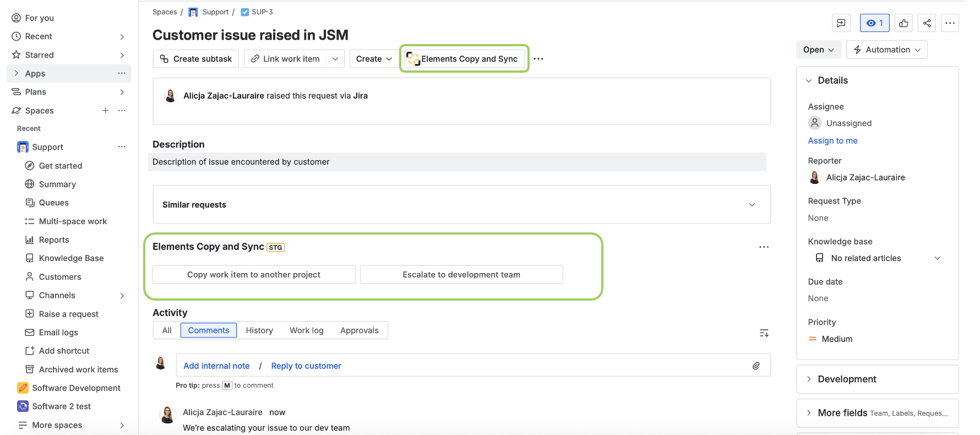Open Elements Copy and Sync panel options menu
Viewport: 980px width, 435px height.
[x=764, y=247]
